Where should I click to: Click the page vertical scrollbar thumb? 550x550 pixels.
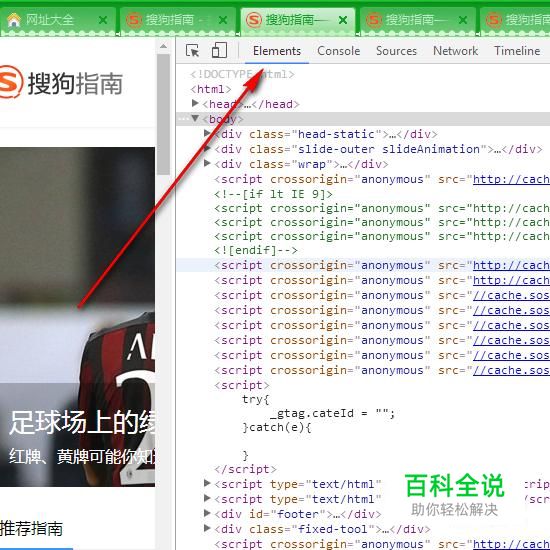pos(163,114)
